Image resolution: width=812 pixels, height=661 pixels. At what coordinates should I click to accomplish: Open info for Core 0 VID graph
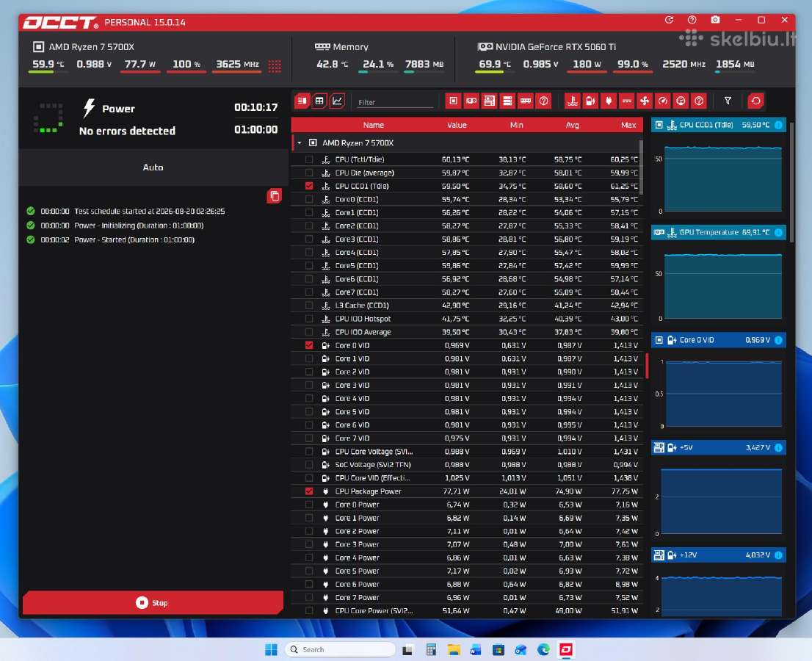coord(778,340)
